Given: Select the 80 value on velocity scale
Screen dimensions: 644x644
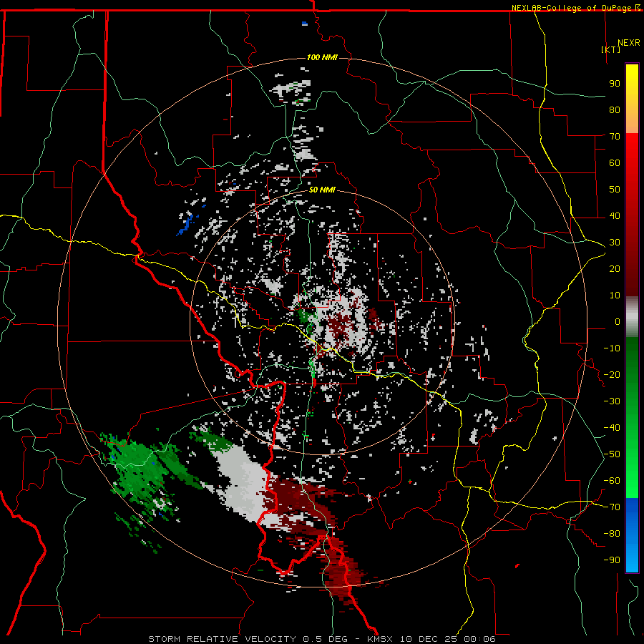Looking at the screenshot, I should click(x=615, y=109).
